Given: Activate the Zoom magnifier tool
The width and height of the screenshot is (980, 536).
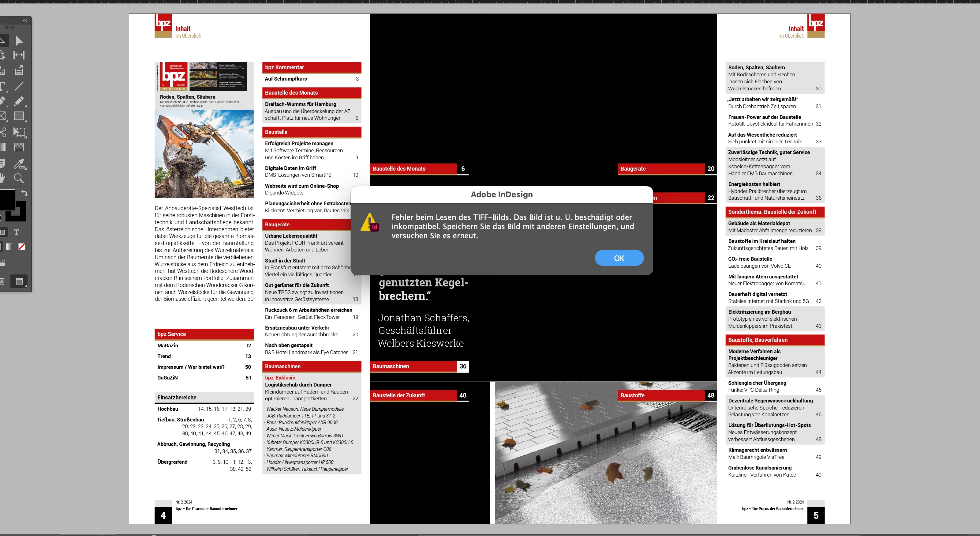Looking at the screenshot, I should tap(19, 178).
